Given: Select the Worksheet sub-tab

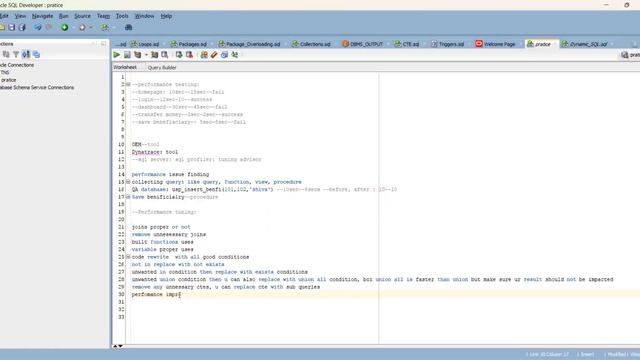Looking at the screenshot, I should 125,67.
